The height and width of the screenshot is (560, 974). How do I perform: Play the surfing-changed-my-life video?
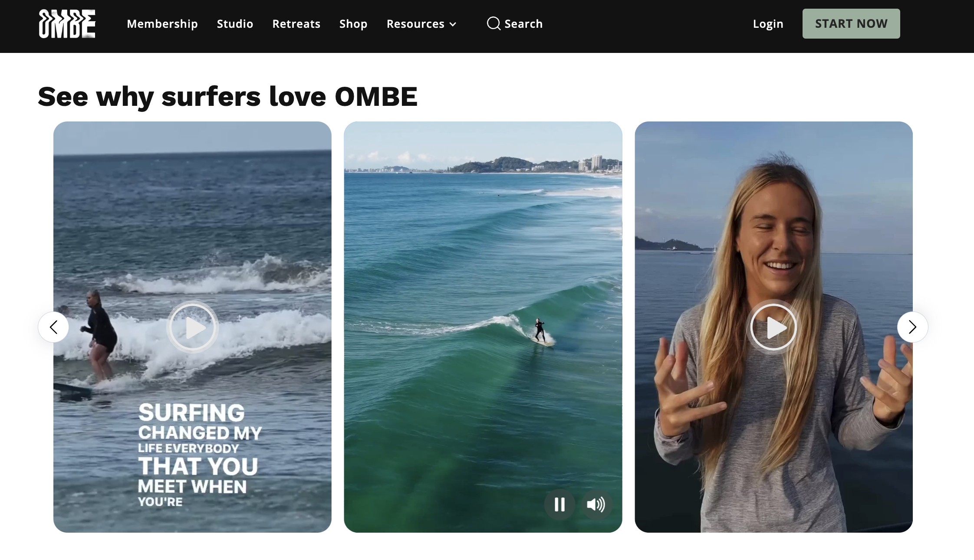pos(192,327)
